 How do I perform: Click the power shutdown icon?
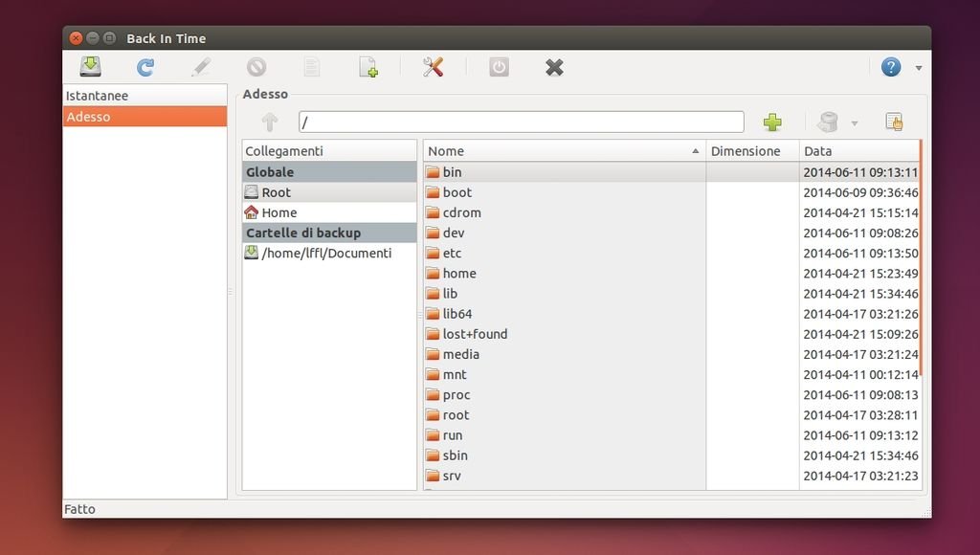(499, 67)
